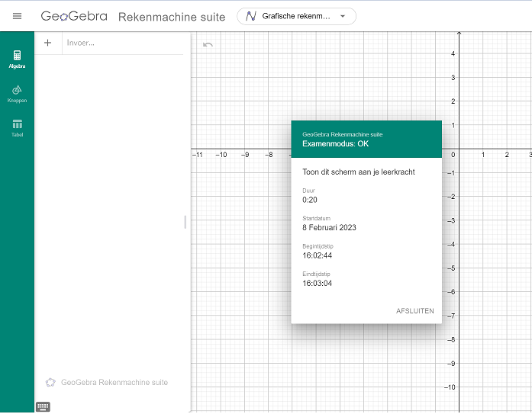Viewport: 532px width, 414px height.
Task: Switch to the Algebra view tab
Action: [17, 59]
